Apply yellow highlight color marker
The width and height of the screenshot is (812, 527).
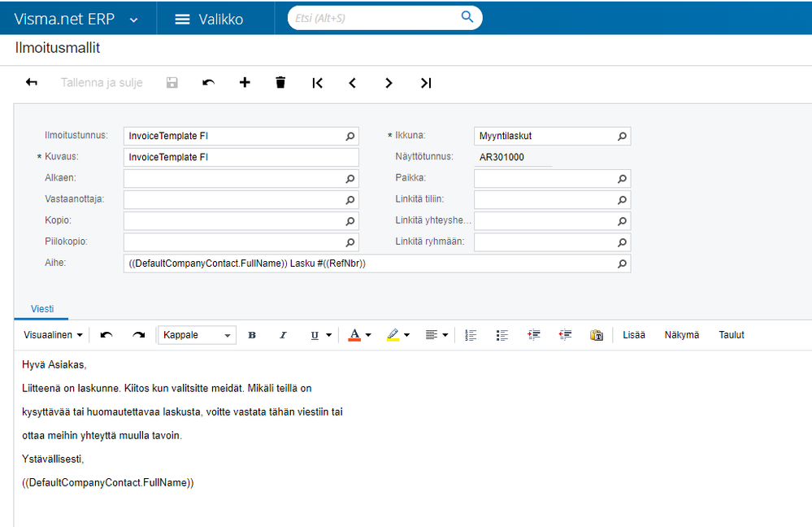pyautogui.click(x=393, y=335)
